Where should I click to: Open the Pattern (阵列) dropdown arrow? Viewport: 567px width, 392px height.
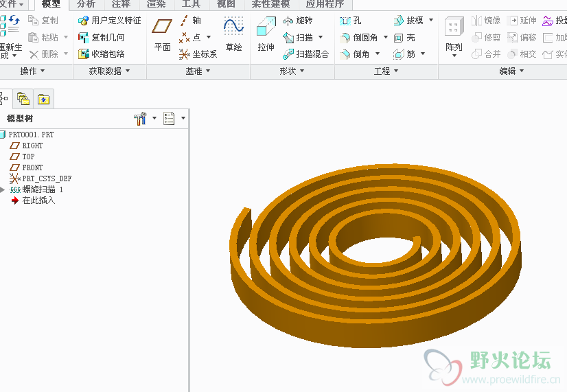pos(454,56)
